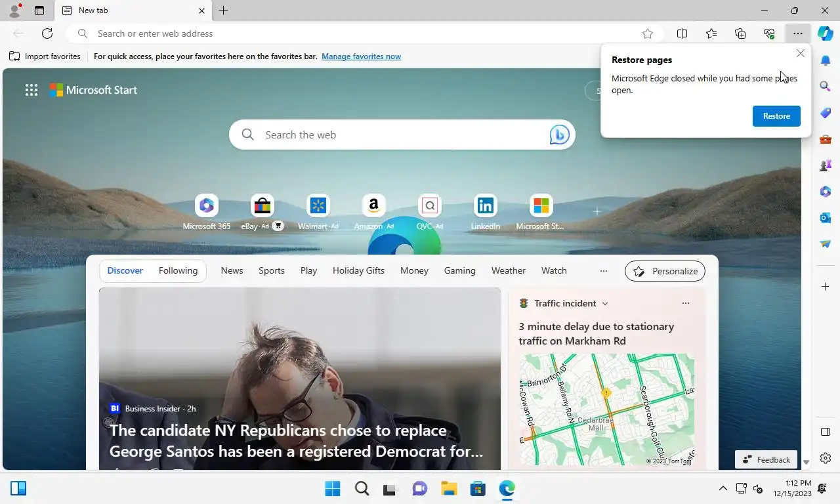Open taskbar Search magnifier
The width and height of the screenshot is (840, 504).
(362, 488)
